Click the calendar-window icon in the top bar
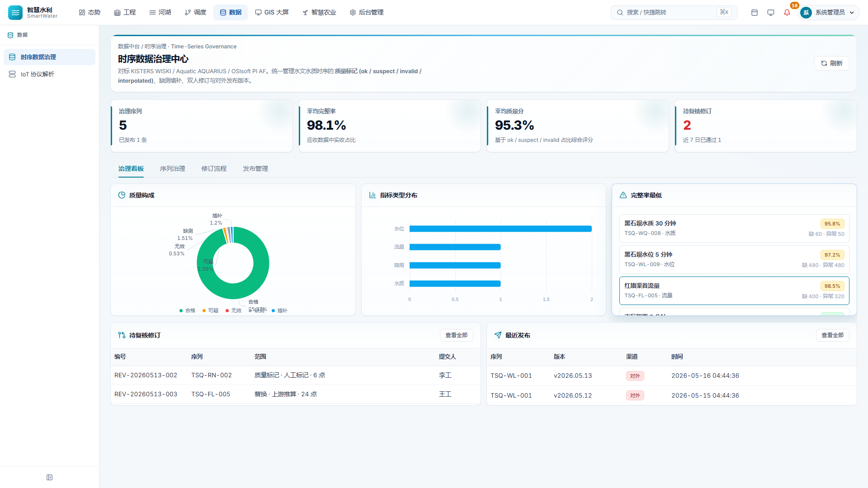This screenshot has height=488, width=868. (755, 13)
